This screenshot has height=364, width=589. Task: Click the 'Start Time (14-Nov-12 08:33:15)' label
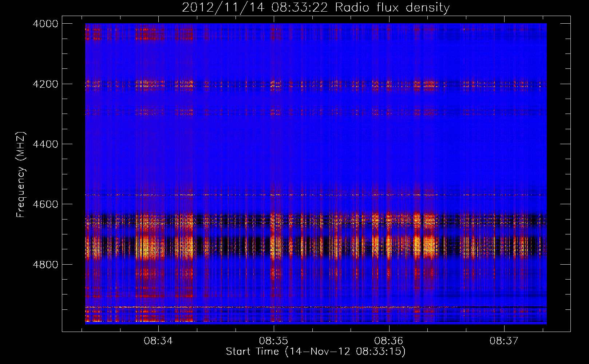[x=316, y=352]
